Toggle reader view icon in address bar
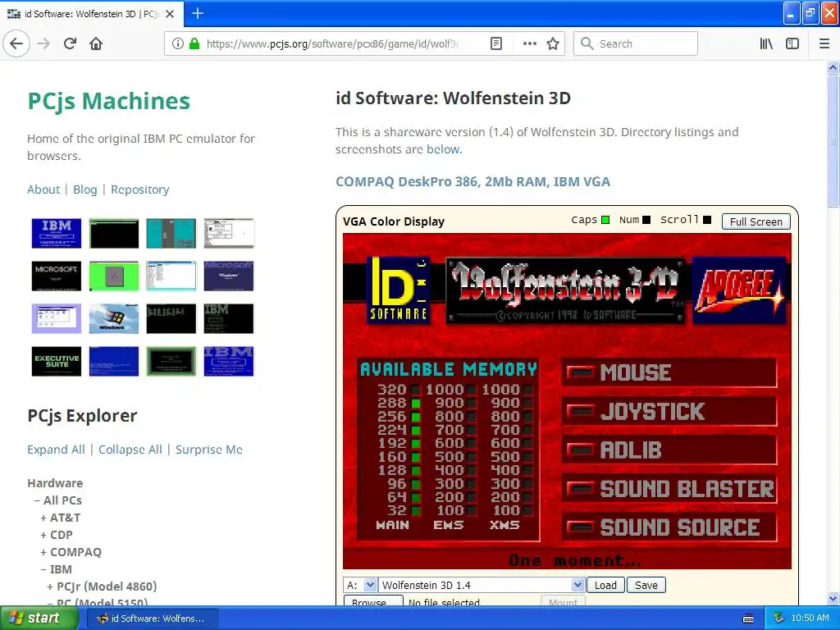Screen dimensions: 840x630 pos(496,44)
